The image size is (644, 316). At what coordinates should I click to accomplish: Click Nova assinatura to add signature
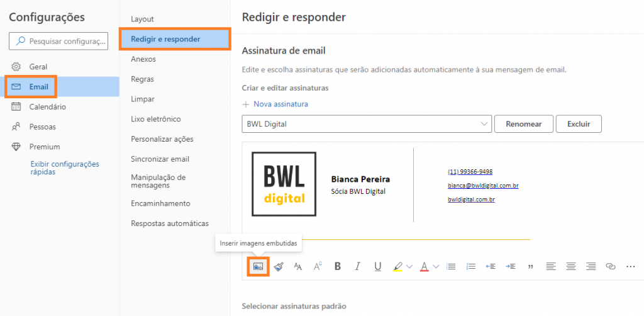click(x=275, y=104)
